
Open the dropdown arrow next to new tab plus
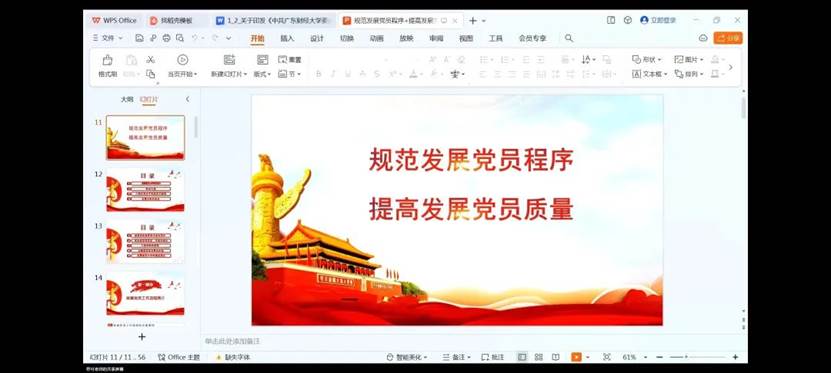pos(483,21)
